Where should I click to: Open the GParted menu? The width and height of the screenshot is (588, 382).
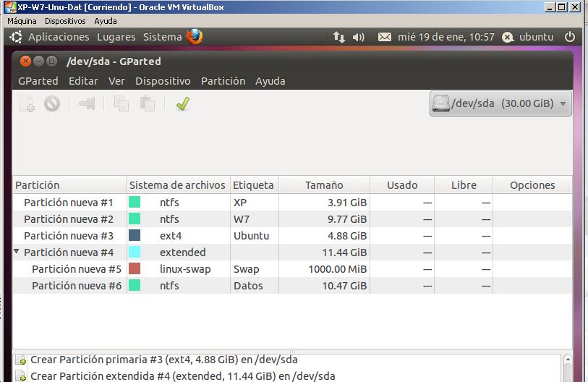(x=38, y=81)
